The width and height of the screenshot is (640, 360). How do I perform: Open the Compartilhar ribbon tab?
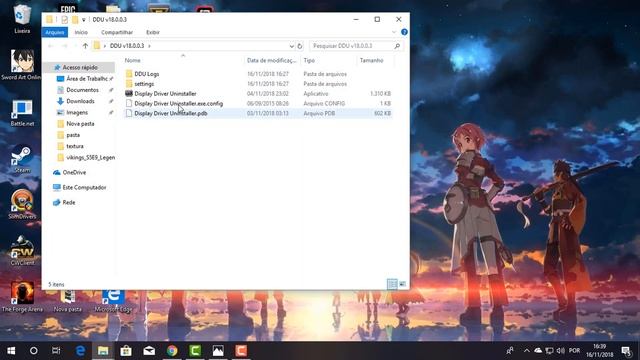coord(117,32)
